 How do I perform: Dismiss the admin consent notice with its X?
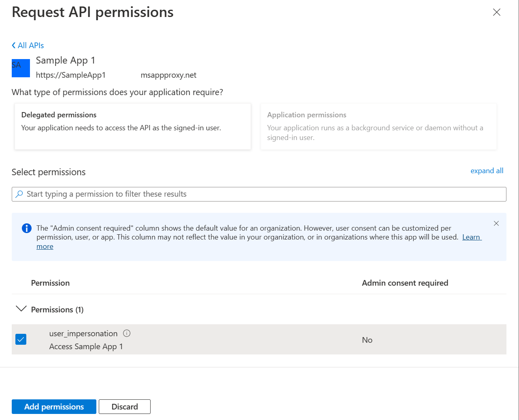pyautogui.click(x=496, y=223)
